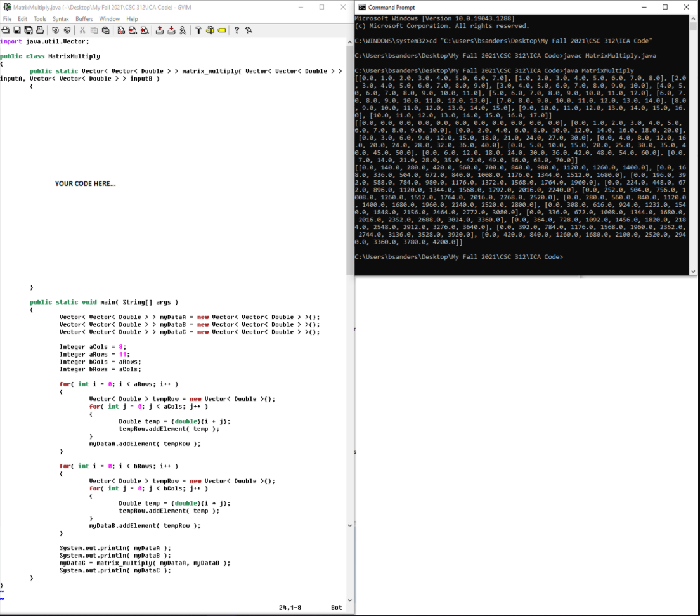Open a file using the Open icon
Viewport: 700px width, 616px height.
(6, 30)
